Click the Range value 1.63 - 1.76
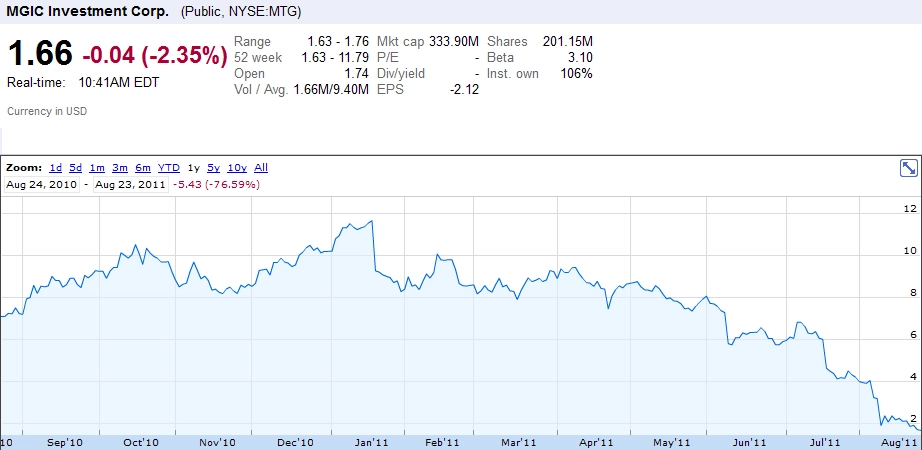 (x=338, y=42)
